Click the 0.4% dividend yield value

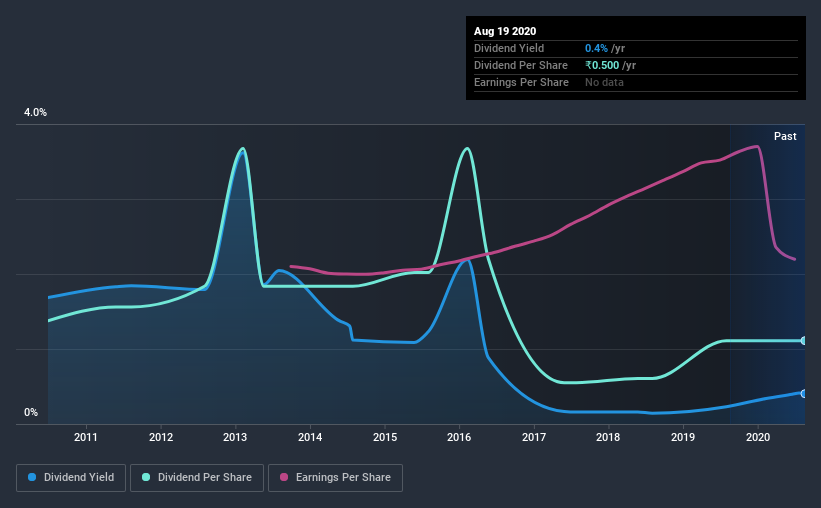coord(596,48)
